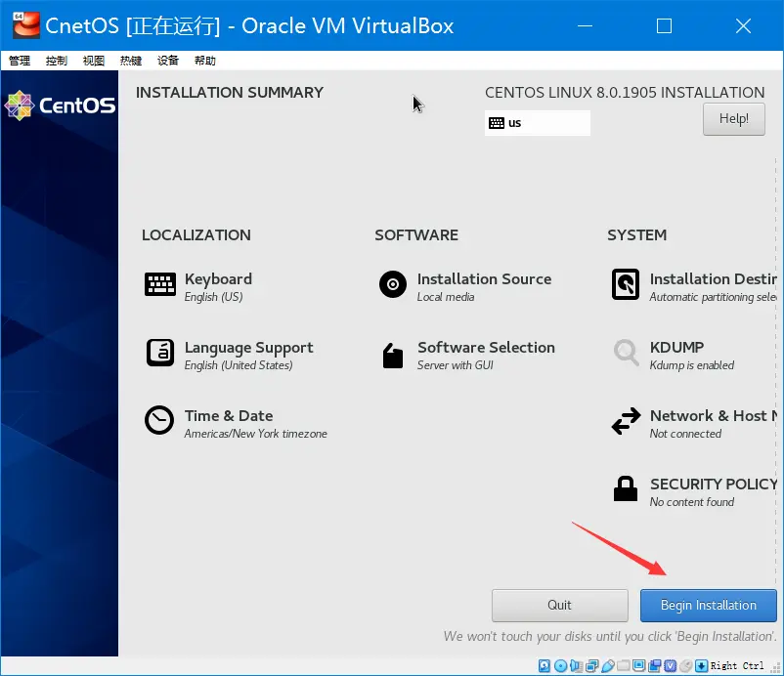Open the Keyboard layout settings icon
The image size is (784, 676).
point(160,284)
